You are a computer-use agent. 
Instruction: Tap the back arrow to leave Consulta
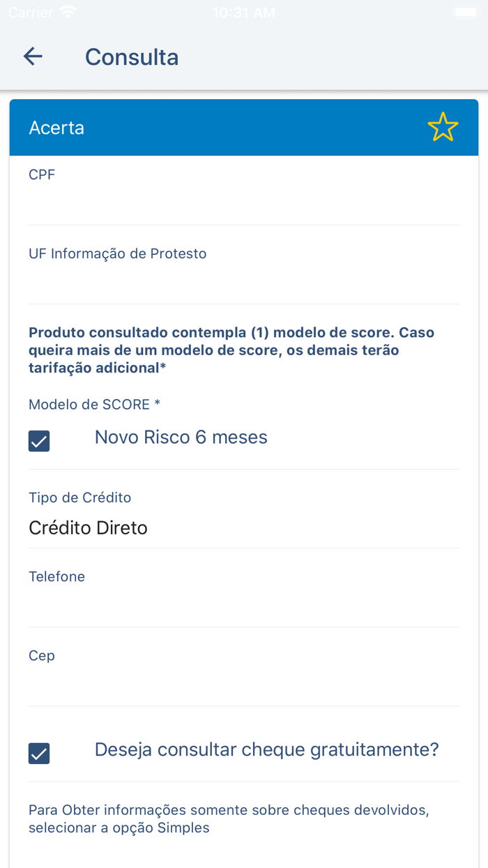[33, 56]
